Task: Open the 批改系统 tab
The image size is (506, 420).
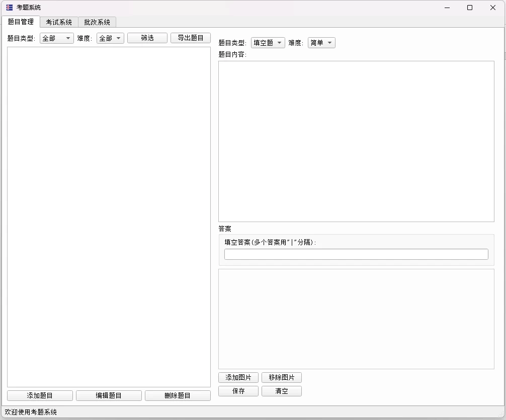Action: (97, 22)
